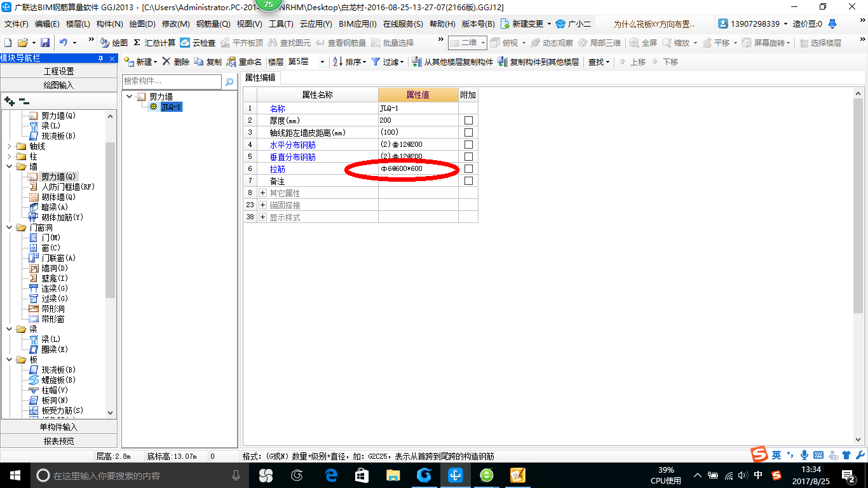The width and height of the screenshot is (868, 488).
Task: Tick the 附加 checkbox for 备注 row
Action: tap(468, 181)
